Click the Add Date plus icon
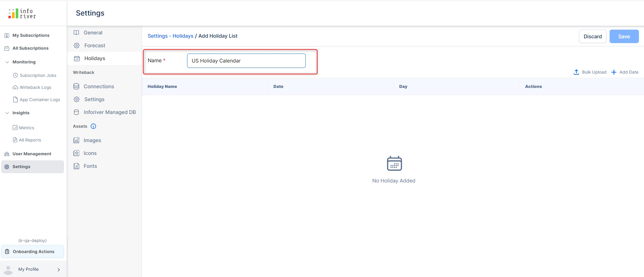The width and height of the screenshot is (644, 277). (x=613, y=72)
